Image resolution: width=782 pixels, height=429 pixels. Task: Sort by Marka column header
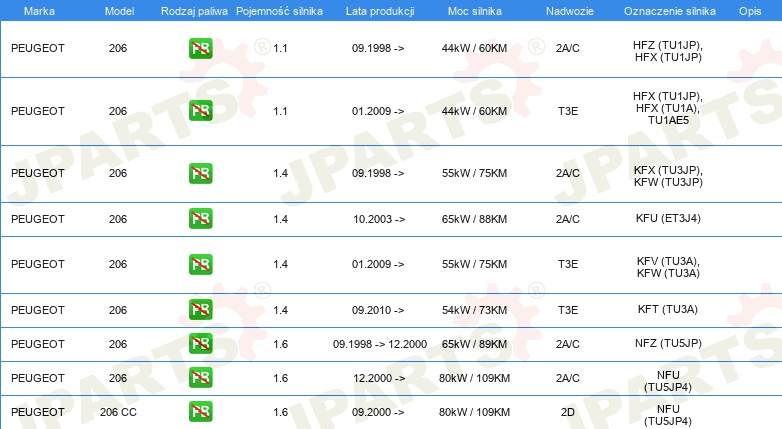click(39, 11)
